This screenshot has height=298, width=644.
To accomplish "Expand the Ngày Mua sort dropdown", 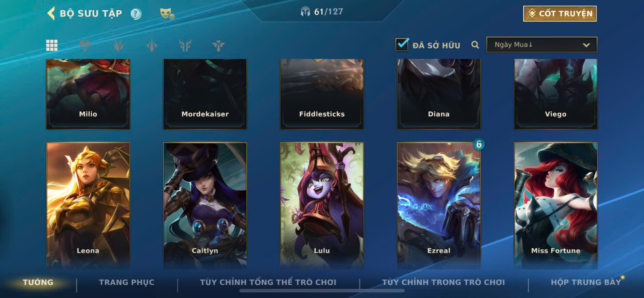I will point(542,45).
